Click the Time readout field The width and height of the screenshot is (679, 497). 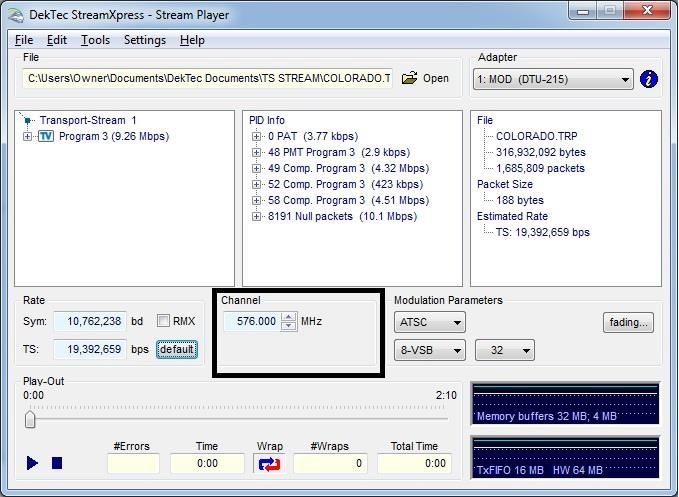(x=207, y=463)
